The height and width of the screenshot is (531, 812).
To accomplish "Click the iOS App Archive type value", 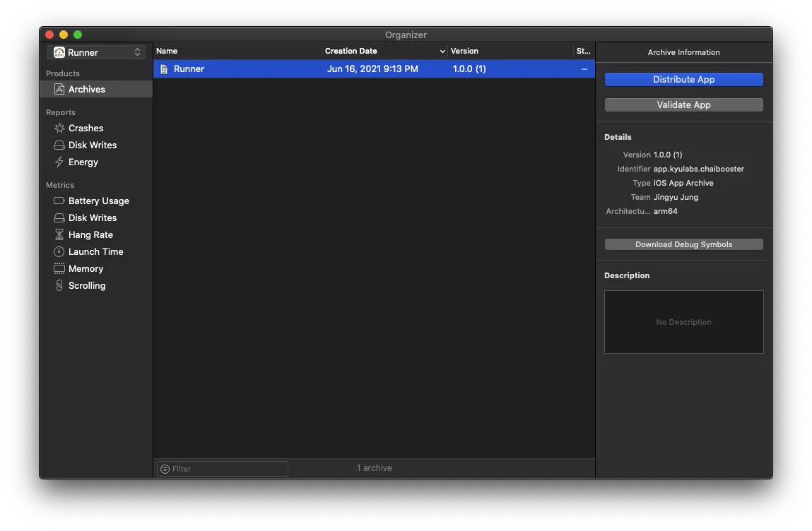I will (683, 183).
